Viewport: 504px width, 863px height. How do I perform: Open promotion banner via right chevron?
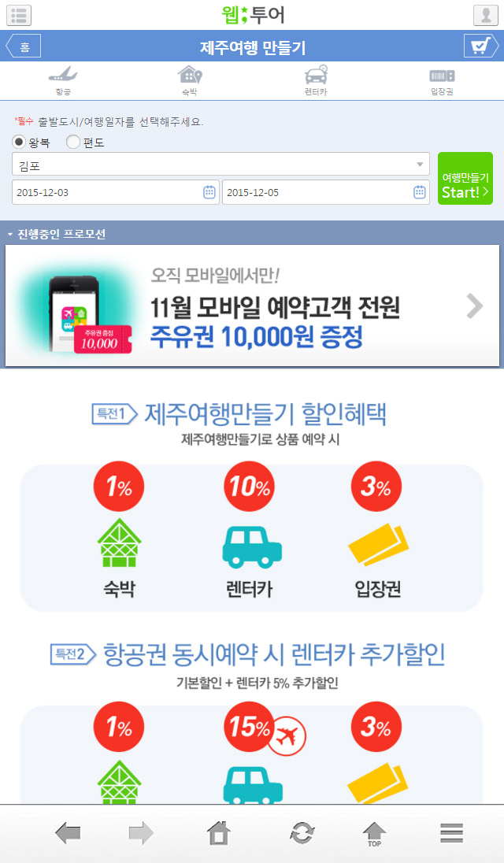pos(474,306)
